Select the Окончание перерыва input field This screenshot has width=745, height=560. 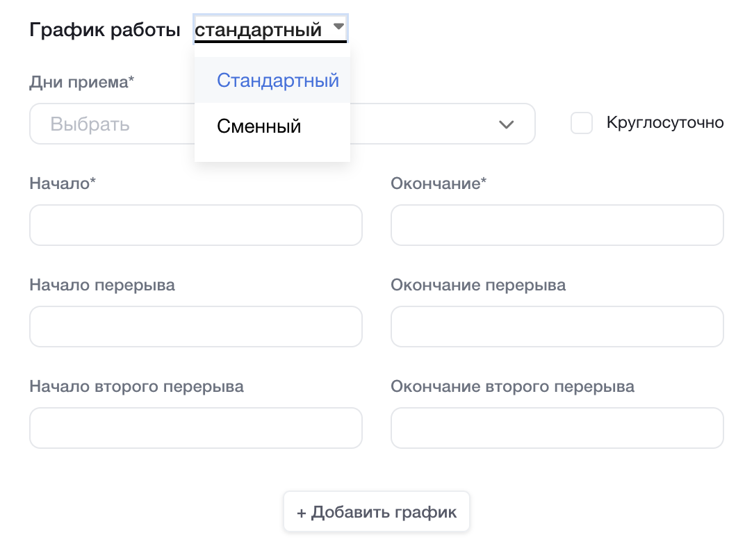click(557, 327)
